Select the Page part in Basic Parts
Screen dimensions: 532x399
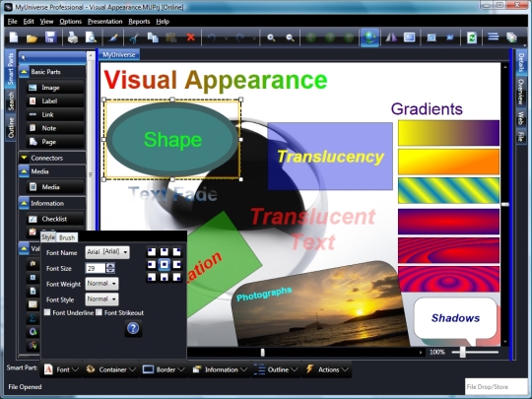click(55, 142)
